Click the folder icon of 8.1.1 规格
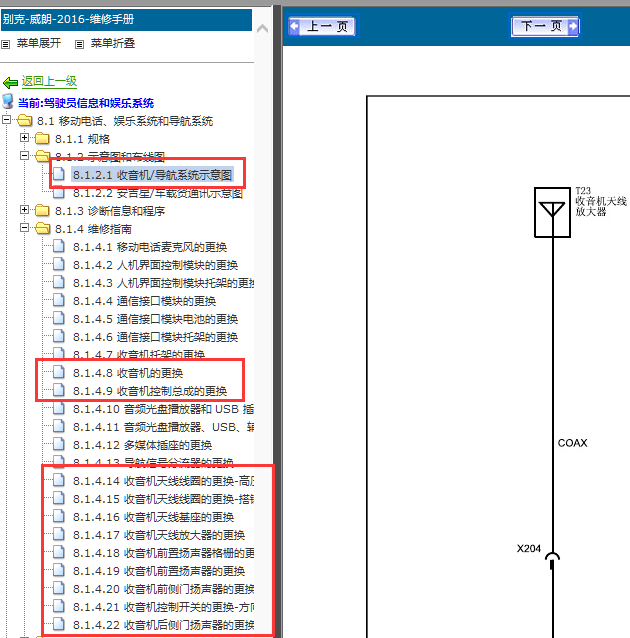 pyautogui.click(x=42, y=139)
